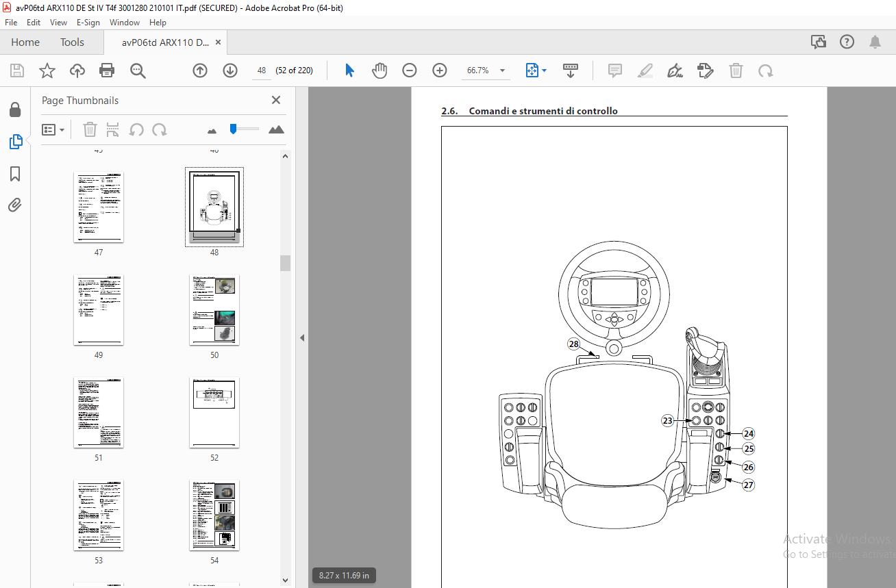This screenshot has height=588, width=896.
Task: Adjust the thumbnail size slider
Action: coord(233,129)
